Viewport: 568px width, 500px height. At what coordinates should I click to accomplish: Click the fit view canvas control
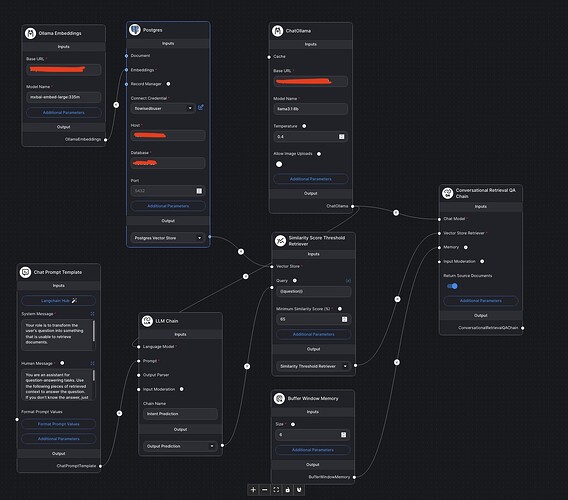276,490
